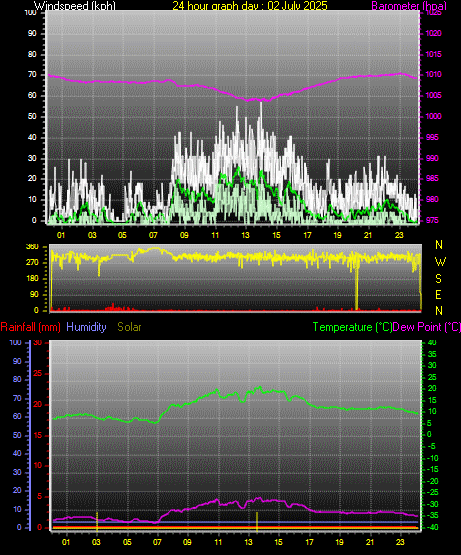This screenshot has width=461, height=555.
Task: Click the 1005 barometer scale value
Action: (433, 95)
